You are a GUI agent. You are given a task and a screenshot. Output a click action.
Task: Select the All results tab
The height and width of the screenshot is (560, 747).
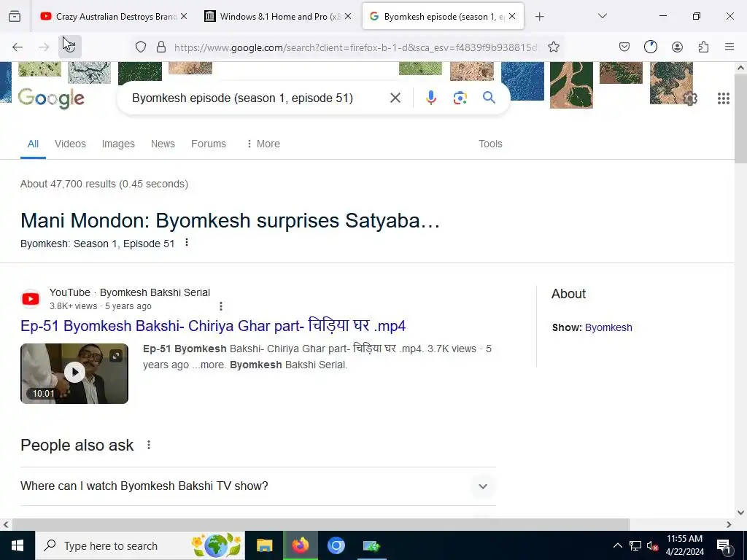[33, 144]
